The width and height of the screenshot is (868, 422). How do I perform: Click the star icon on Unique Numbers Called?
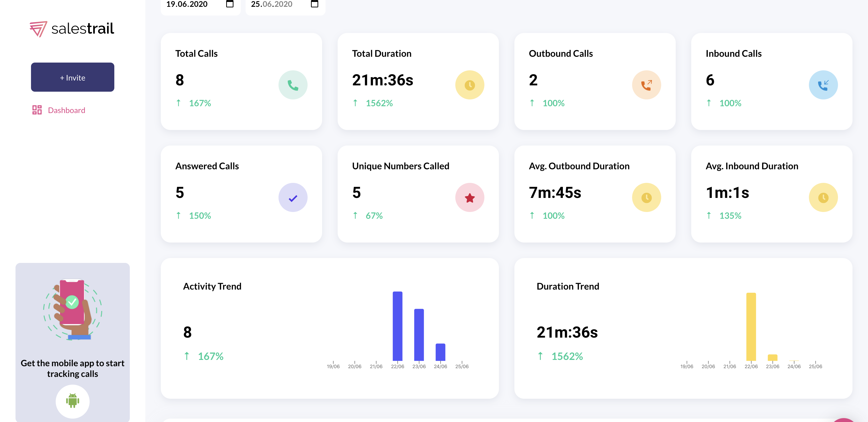(470, 197)
